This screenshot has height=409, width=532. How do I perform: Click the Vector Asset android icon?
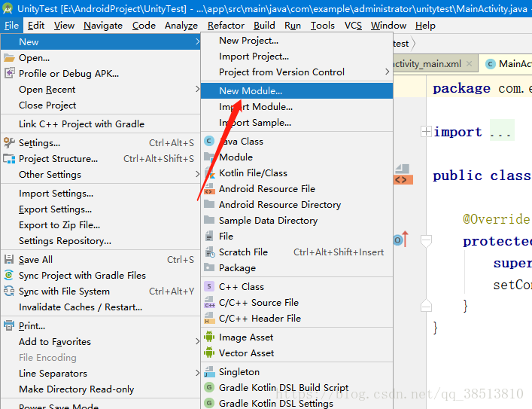[209, 353]
